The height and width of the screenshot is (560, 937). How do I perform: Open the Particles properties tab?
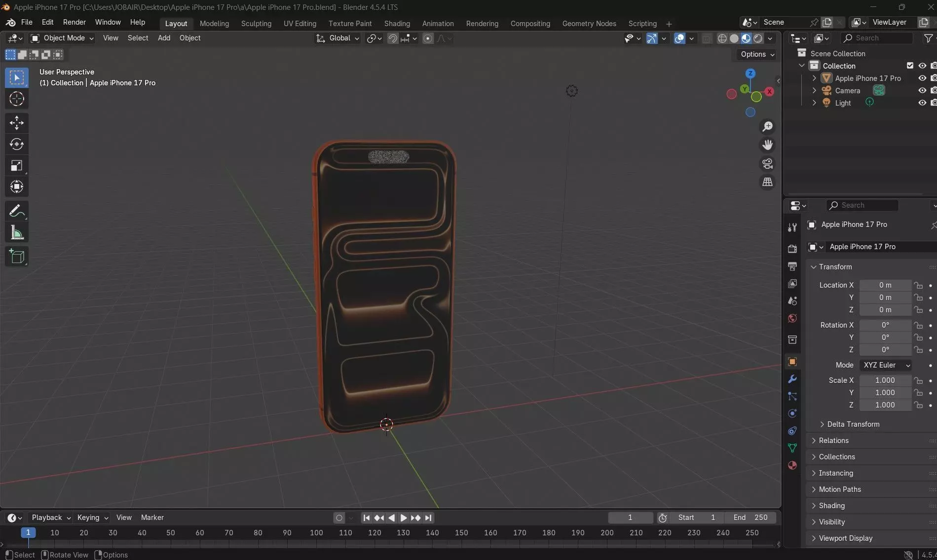792,396
